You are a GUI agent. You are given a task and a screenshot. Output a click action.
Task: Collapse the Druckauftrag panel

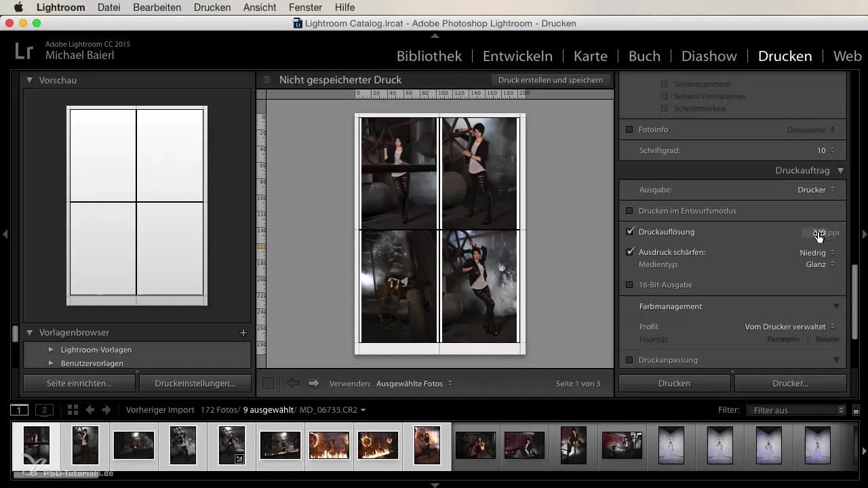tap(840, 171)
